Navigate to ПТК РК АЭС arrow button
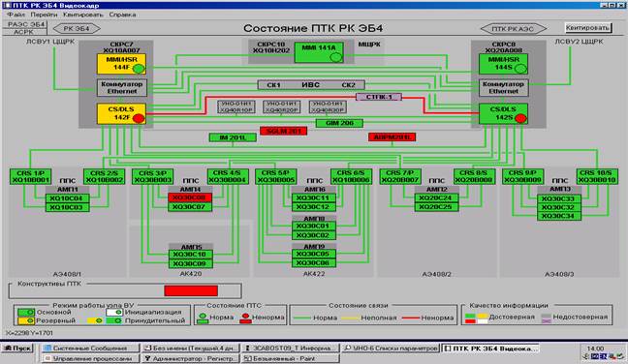628x364 pixels. pos(513,29)
